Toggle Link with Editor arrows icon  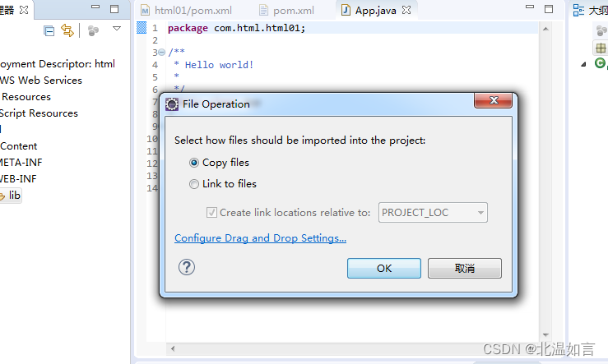point(67,30)
